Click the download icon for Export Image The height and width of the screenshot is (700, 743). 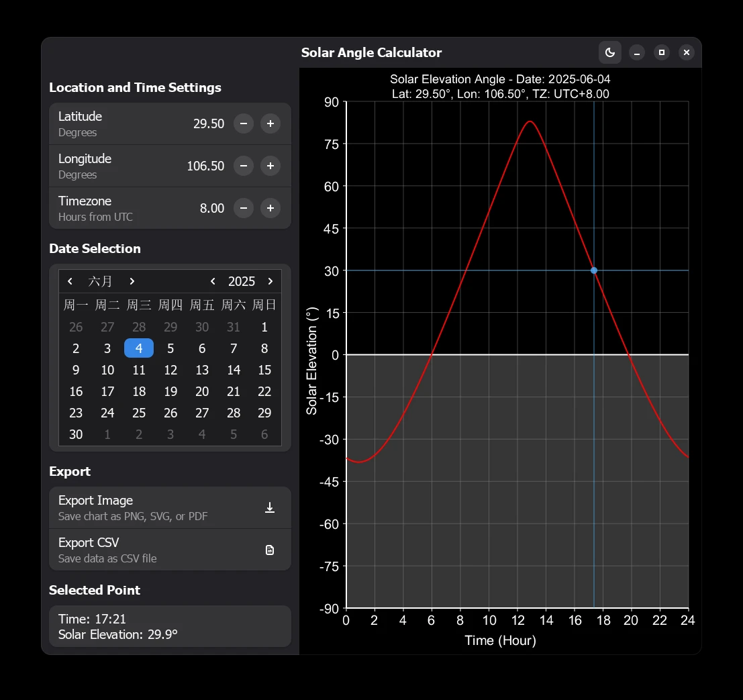tap(270, 507)
